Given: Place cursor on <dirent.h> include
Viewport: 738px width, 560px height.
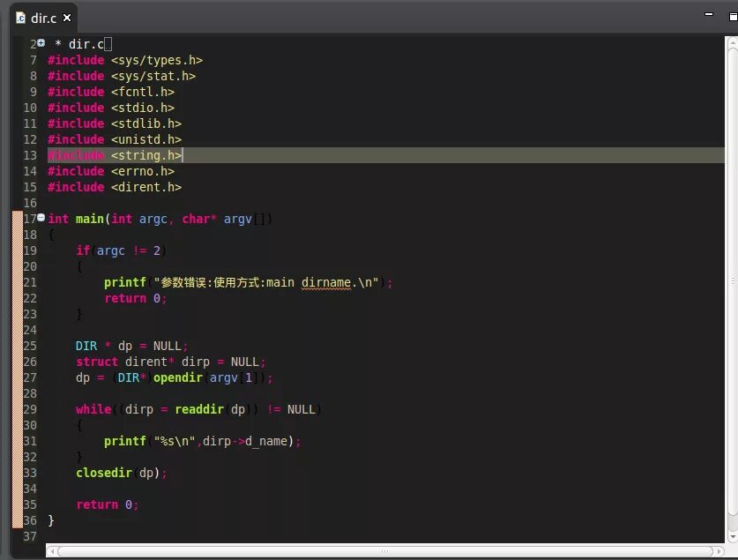Looking at the screenshot, I should [x=145, y=187].
